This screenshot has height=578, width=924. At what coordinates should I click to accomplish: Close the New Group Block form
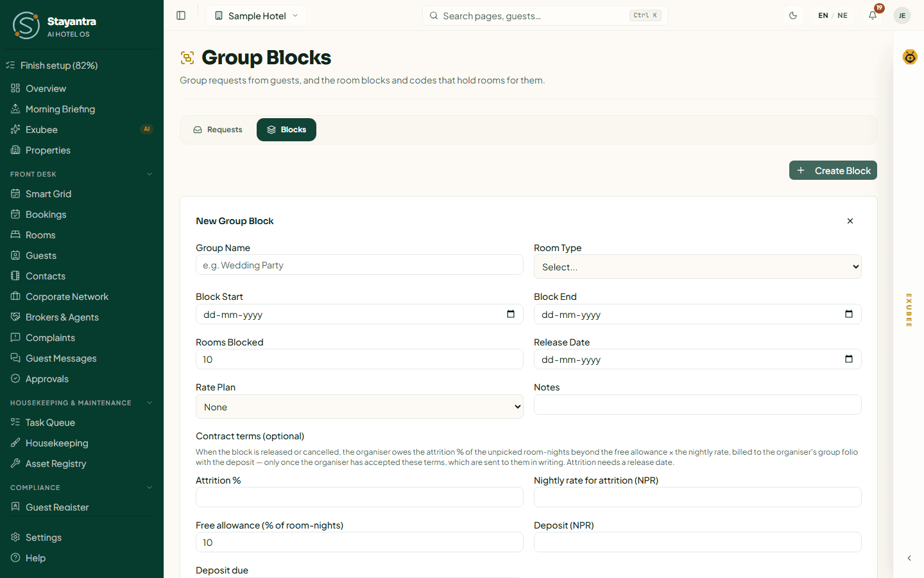tap(850, 221)
